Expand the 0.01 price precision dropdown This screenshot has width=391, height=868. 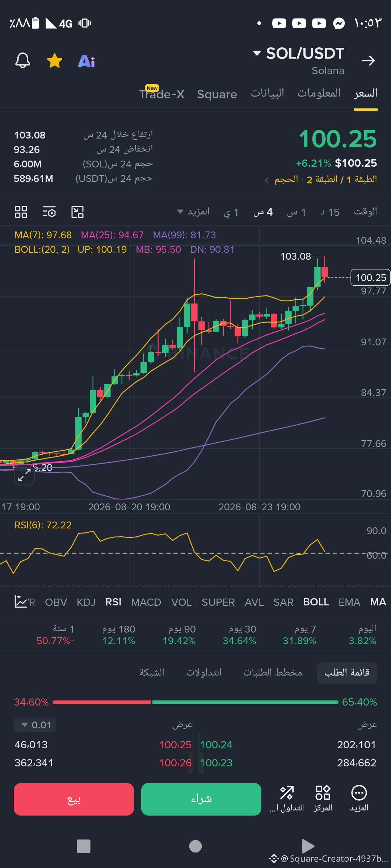click(x=35, y=725)
